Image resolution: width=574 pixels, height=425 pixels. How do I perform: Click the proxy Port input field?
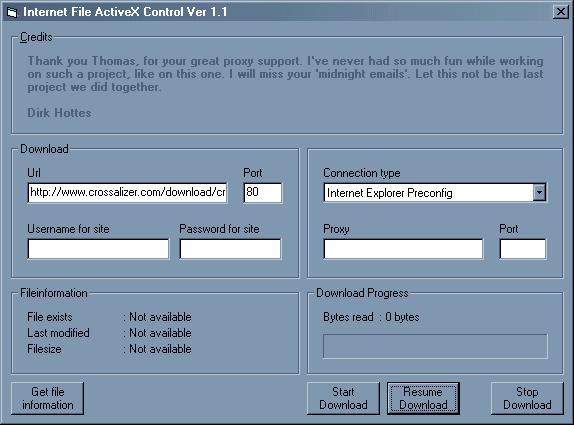(x=522, y=249)
